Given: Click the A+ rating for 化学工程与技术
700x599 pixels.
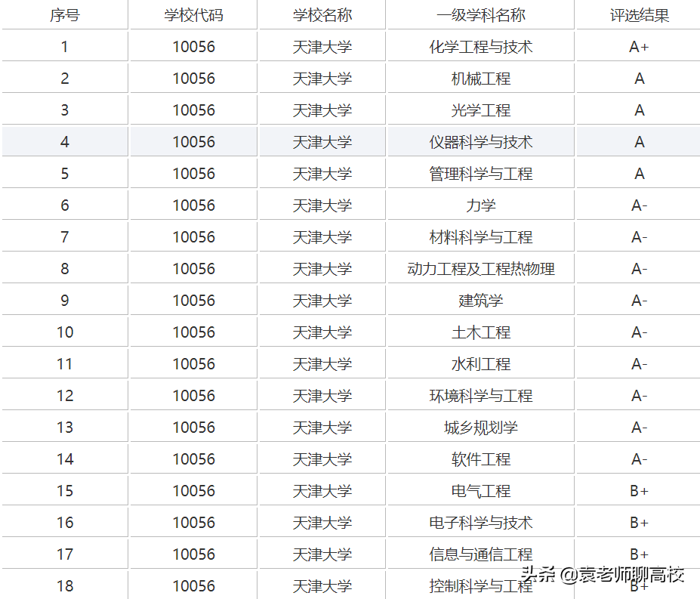Looking at the screenshot, I should [638, 46].
